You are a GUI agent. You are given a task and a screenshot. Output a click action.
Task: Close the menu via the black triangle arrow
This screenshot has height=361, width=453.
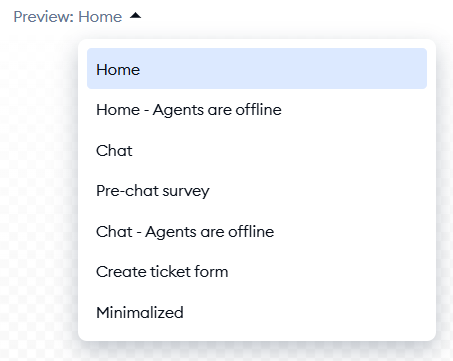(x=135, y=15)
